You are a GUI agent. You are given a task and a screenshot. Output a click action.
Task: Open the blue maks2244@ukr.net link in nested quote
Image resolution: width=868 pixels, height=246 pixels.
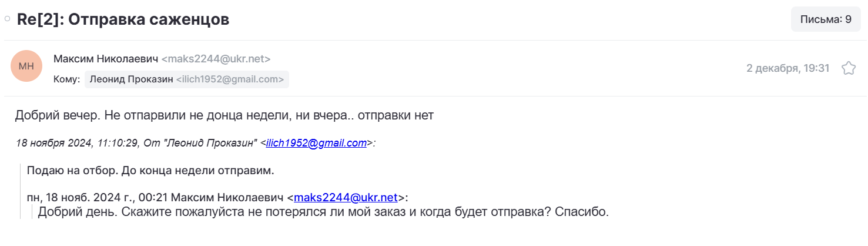[x=346, y=198]
